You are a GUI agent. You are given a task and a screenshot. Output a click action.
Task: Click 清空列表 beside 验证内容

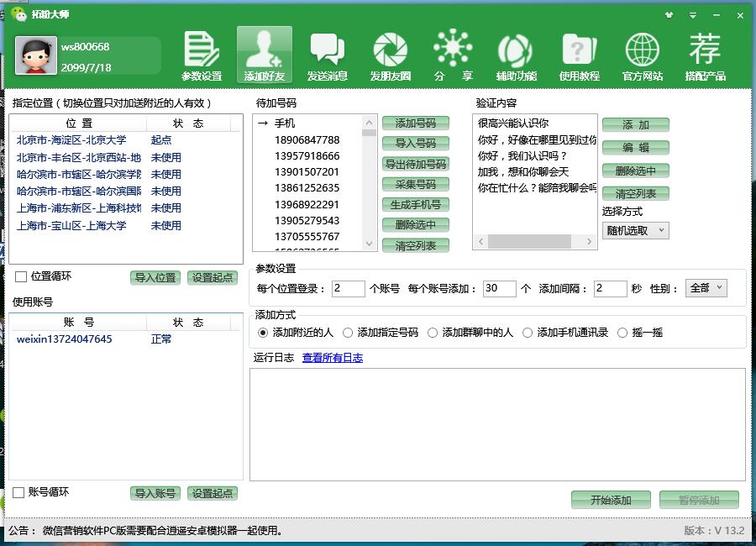pos(636,193)
